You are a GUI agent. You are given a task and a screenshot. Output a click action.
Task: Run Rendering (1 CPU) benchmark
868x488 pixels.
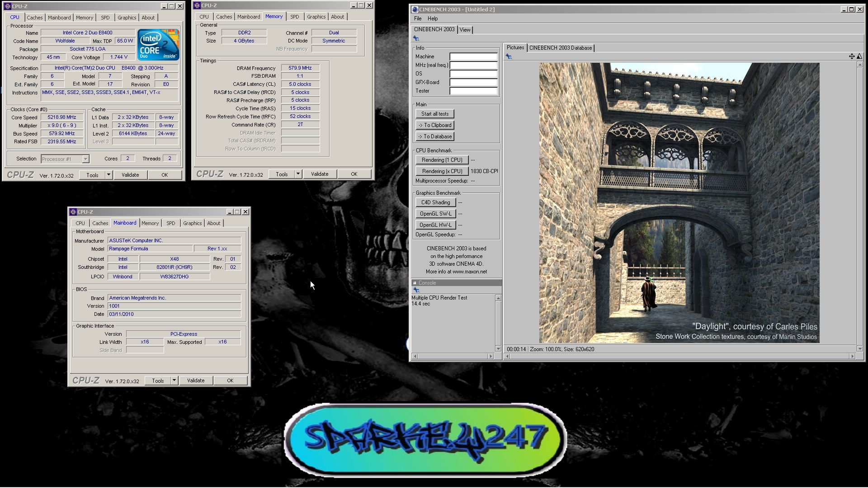click(x=442, y=160)
